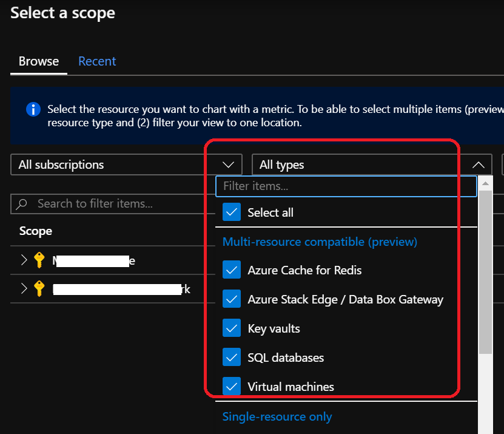This screenshot has width=504, height=434.
Task: Toggle Azure Stack Edge / Data Box Gateway
Action: click(x=232, y=299)
